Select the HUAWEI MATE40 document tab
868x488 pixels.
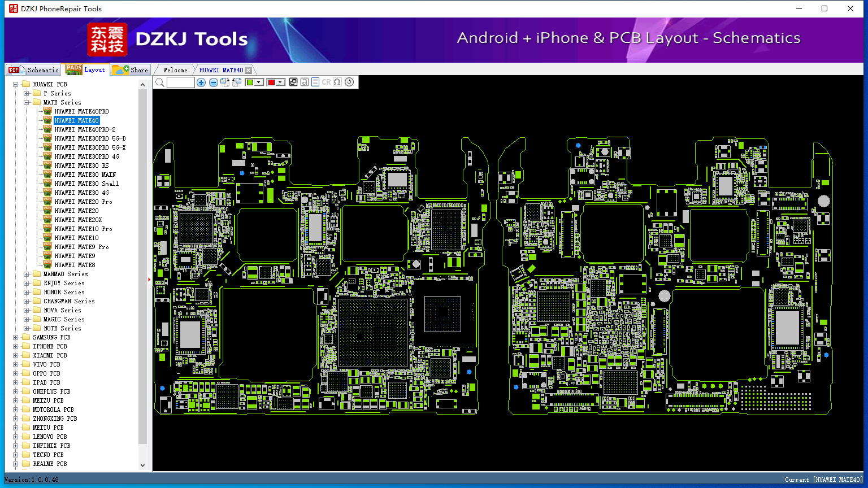(221, 70)
